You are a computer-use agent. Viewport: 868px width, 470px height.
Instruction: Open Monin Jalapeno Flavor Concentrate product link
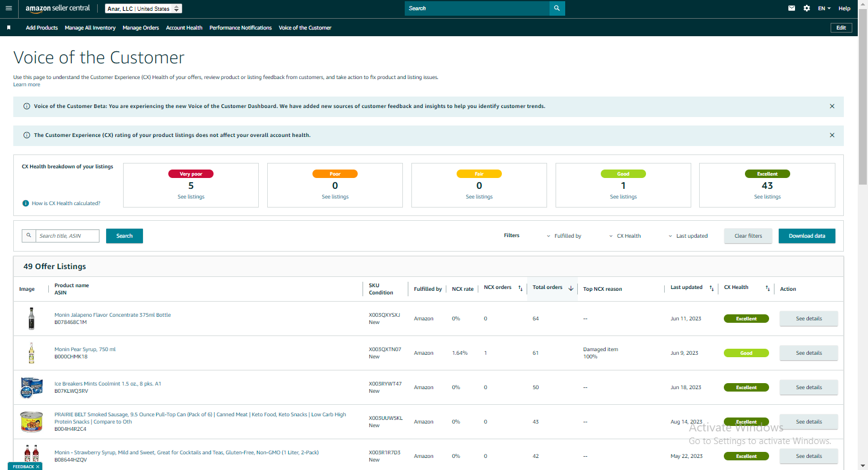[112, 315]
